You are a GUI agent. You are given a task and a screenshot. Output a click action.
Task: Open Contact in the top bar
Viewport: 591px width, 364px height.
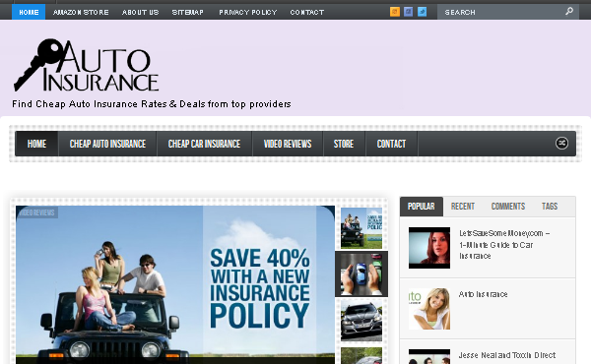point(307,13)
